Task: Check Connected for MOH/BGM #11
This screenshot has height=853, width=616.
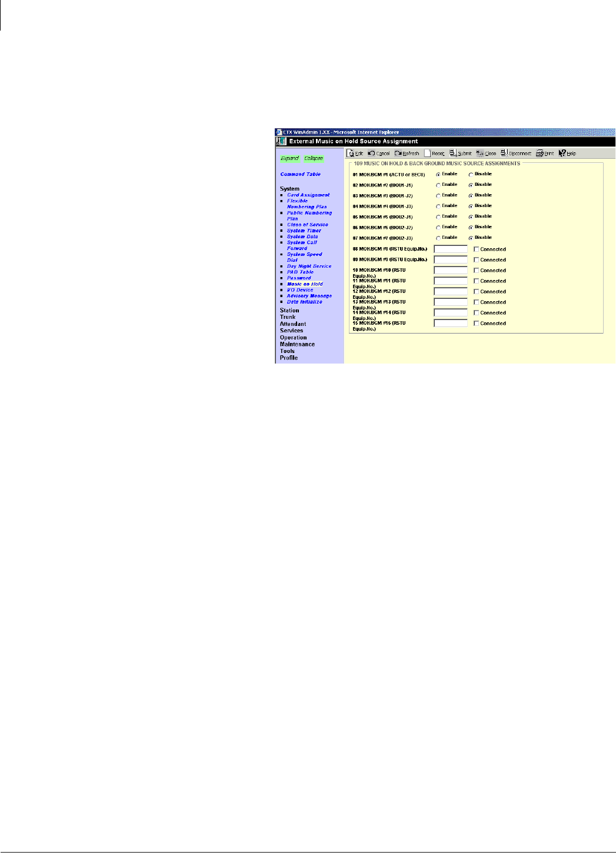Action: 477,281
